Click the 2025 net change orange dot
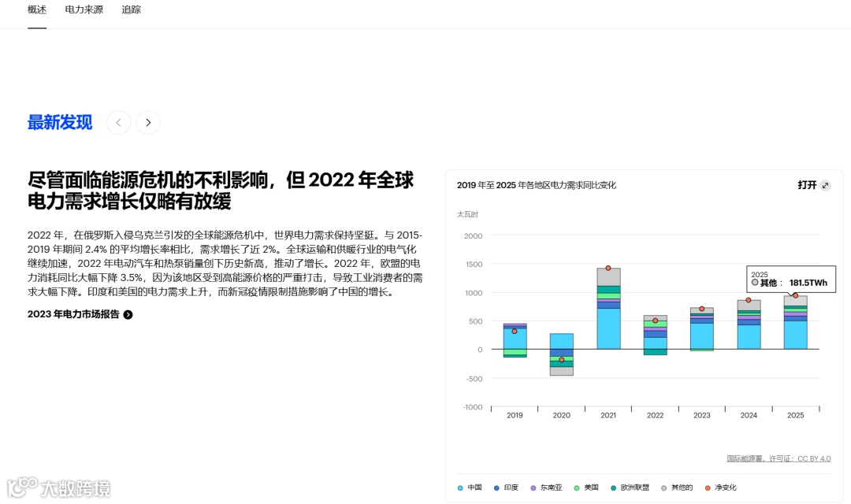The height and width of the screenshot is (504, 851). 796,295
